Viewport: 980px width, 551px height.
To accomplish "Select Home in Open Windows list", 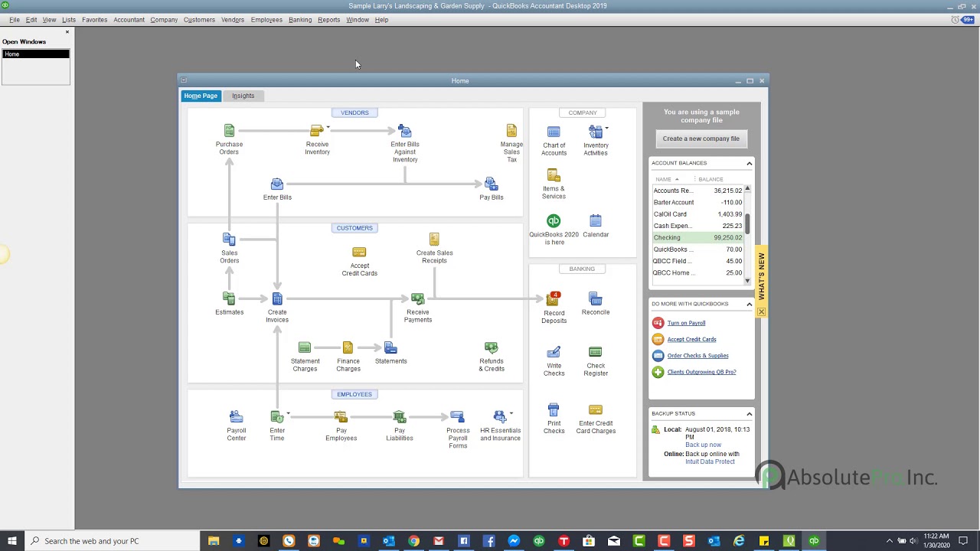I will [x=35, y=54].
